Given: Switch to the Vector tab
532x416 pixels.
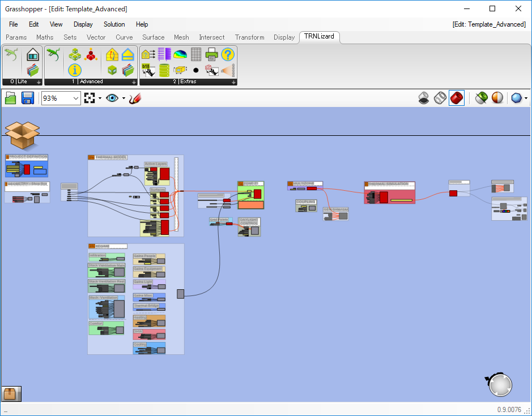Looking at the screenshot, I should coord(96,37).
